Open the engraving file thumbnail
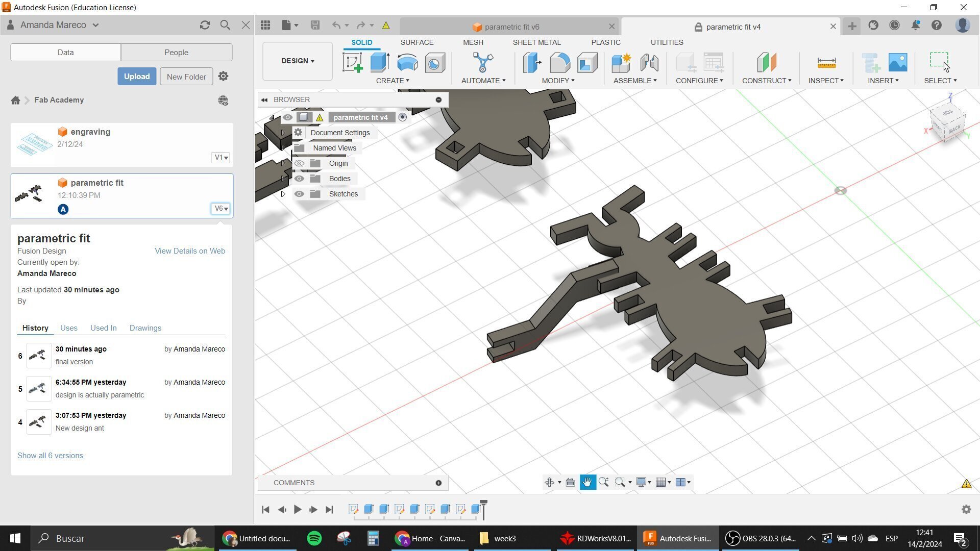Image resolution: width=980 pixels, height=551 pixels. [x=34, y=144]
